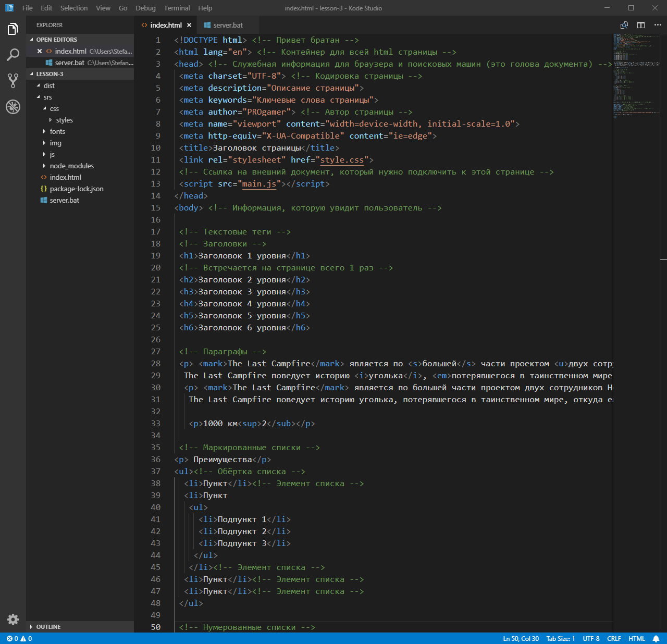Open the Search view icon
The width and height of the screenshot is (667, 644).
point(13,55)
